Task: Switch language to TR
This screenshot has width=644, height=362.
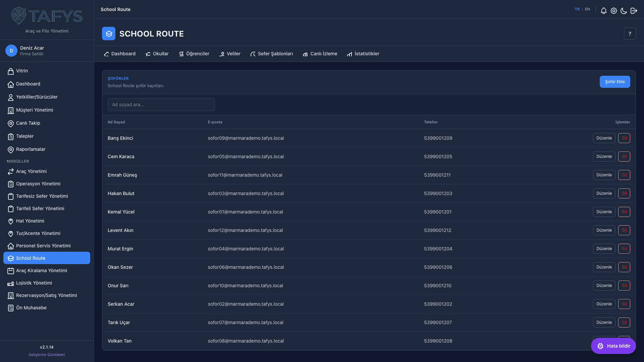Action: 577,9
